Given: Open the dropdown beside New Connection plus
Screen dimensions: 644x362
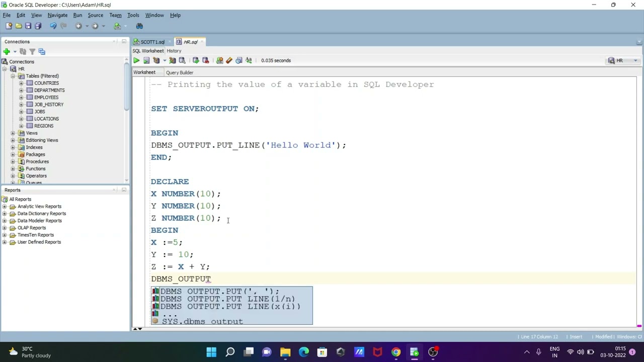Looking at the screenshot, I should (15, 51).
